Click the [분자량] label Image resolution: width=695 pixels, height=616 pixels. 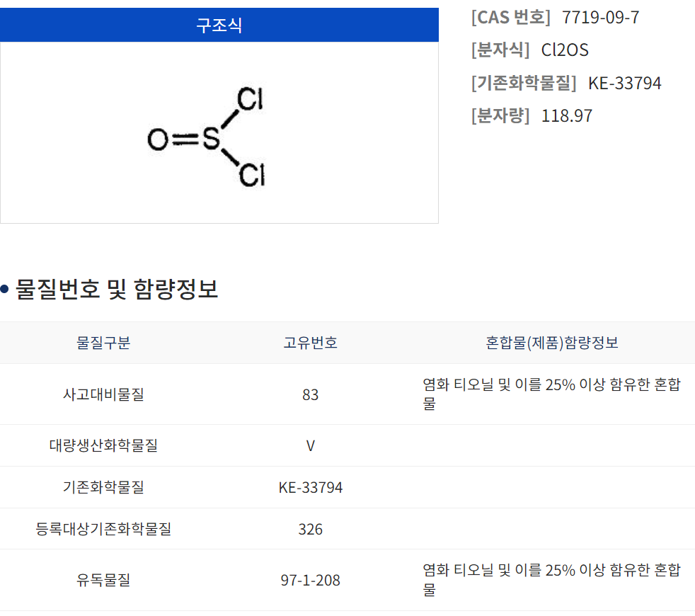(x=500, y=115)
